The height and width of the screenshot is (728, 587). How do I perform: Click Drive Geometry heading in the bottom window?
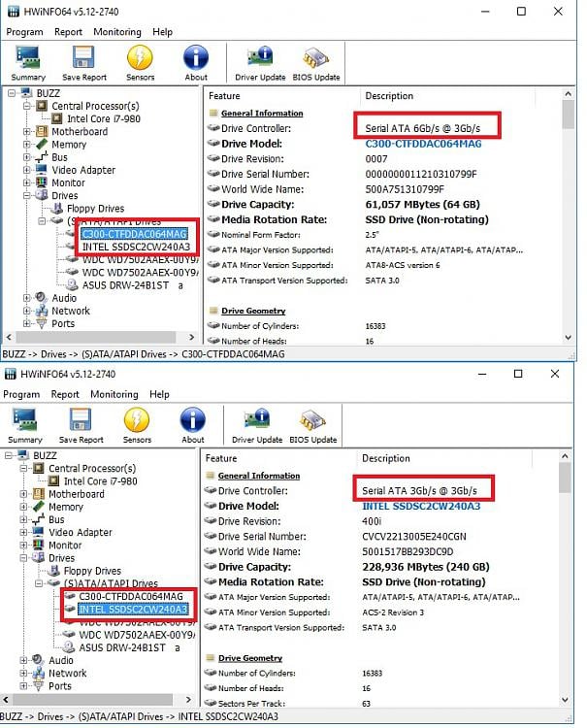(250, 658)
